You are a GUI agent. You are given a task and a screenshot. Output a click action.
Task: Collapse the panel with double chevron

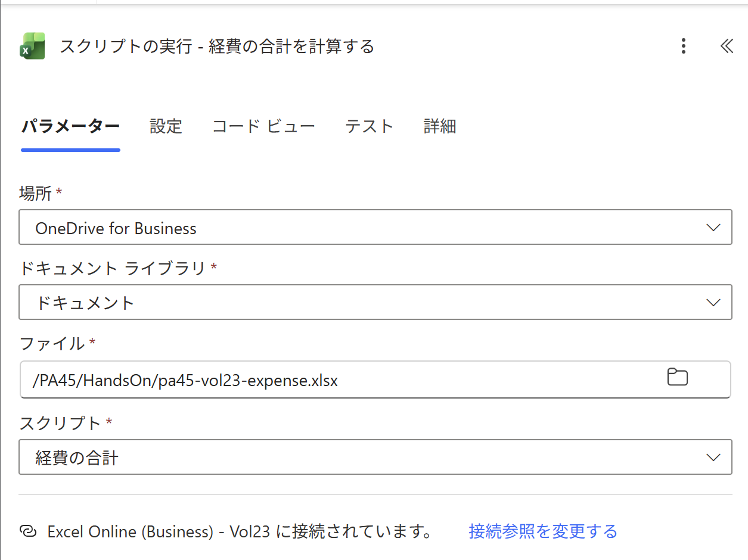tap(727, 46)
